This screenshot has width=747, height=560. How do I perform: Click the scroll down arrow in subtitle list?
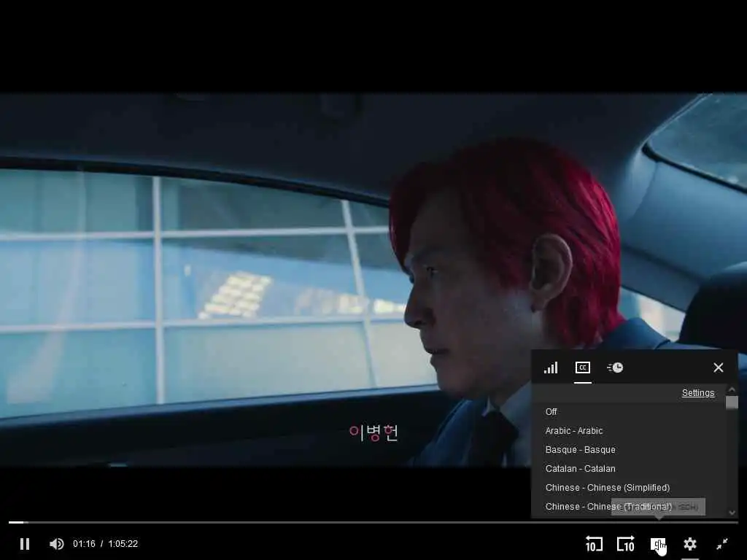732,513
